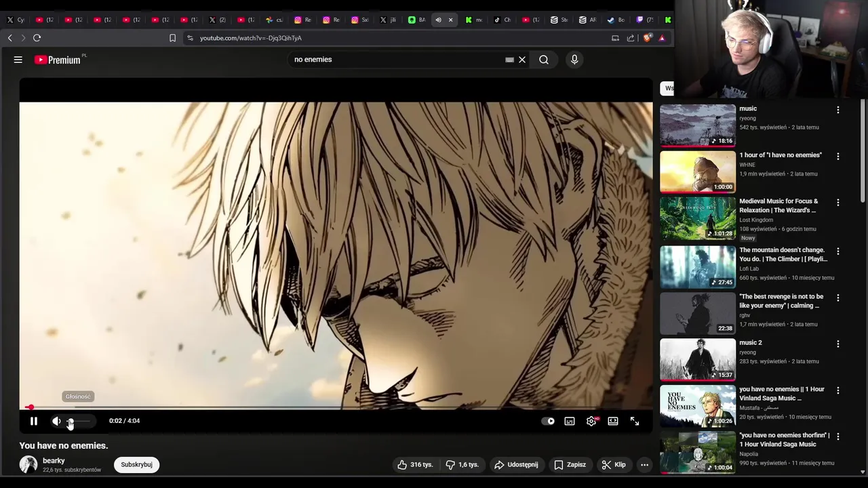Enter fullscreen mode
The width and height of the screenshot is (868, 488).
click(x=635, y=421)
